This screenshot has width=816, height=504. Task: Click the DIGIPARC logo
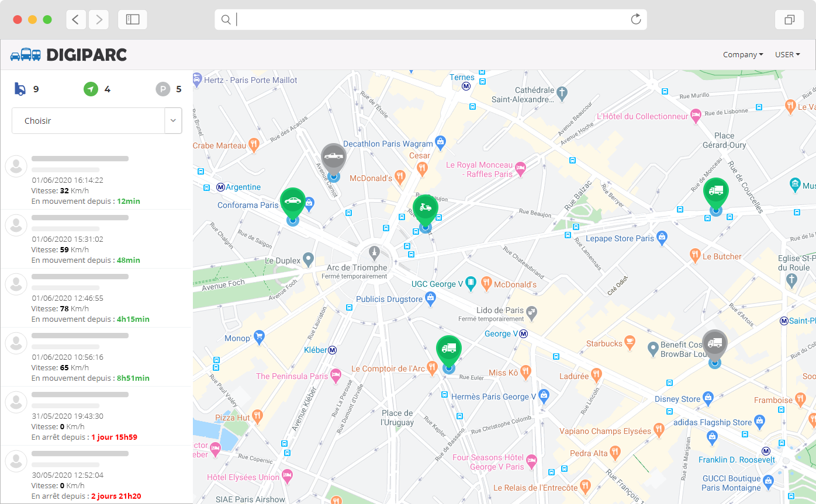(68, 55)
